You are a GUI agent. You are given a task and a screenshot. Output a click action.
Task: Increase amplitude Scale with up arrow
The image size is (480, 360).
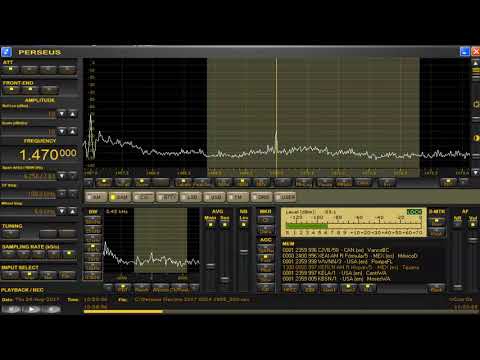point(73,131)
